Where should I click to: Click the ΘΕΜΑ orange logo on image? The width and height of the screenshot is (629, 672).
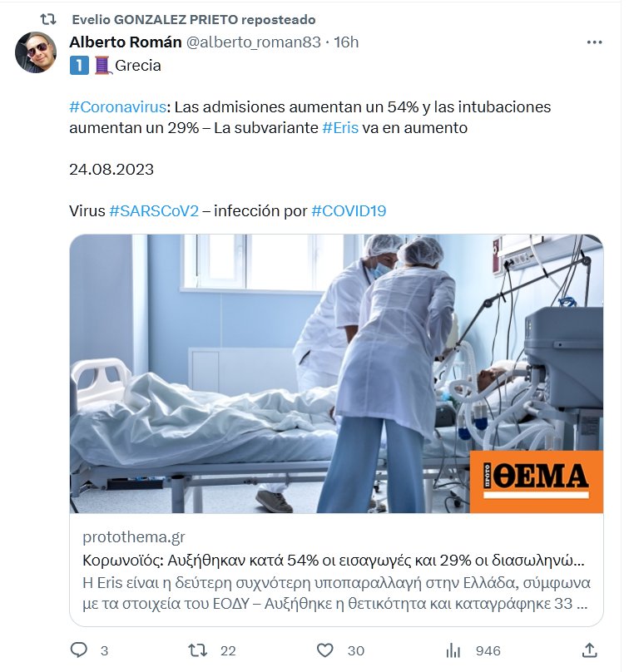[537, 482]
